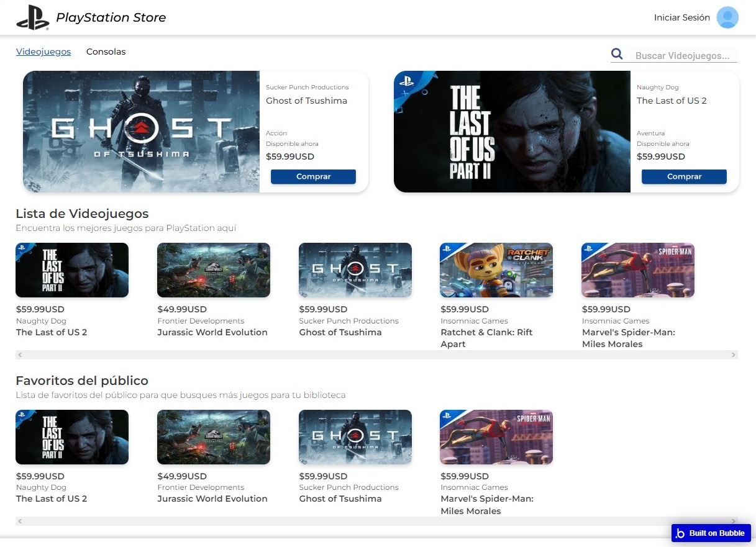Image resolution: width=756 pixels, height=547 pixels.
Task: Click right arrow of Lista de Videojuegos scrollbar
Action: coord(734,355)
